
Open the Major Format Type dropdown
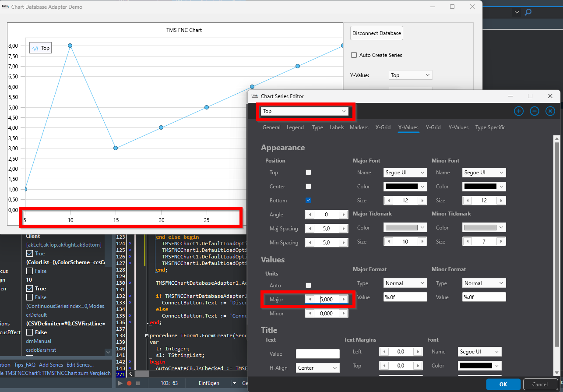[x=405, y=283]
